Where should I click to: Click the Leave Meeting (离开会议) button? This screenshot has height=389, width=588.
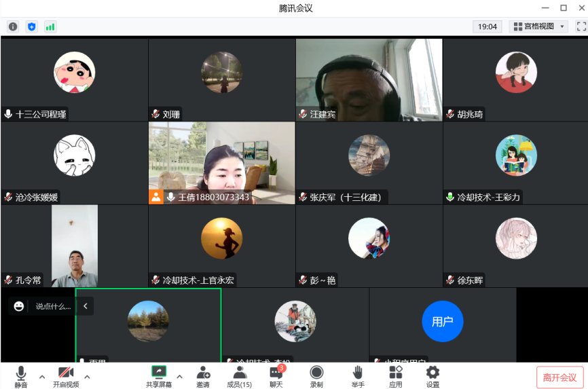point(559,377)
